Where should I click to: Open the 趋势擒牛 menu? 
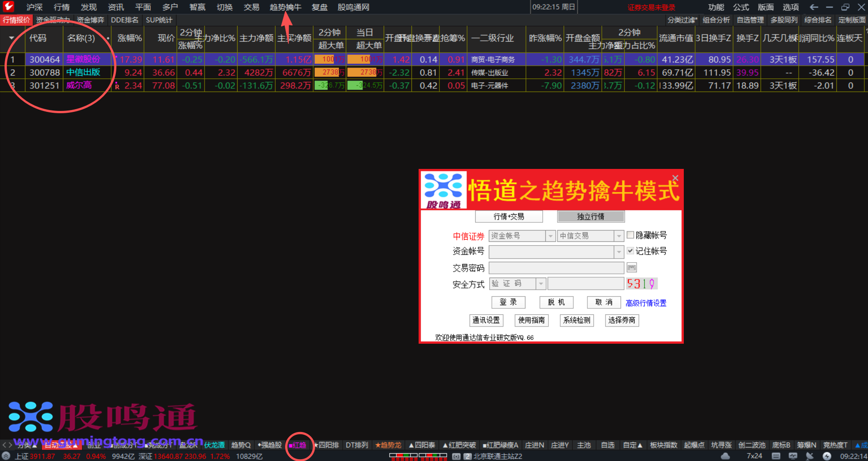tap(285, 7)
